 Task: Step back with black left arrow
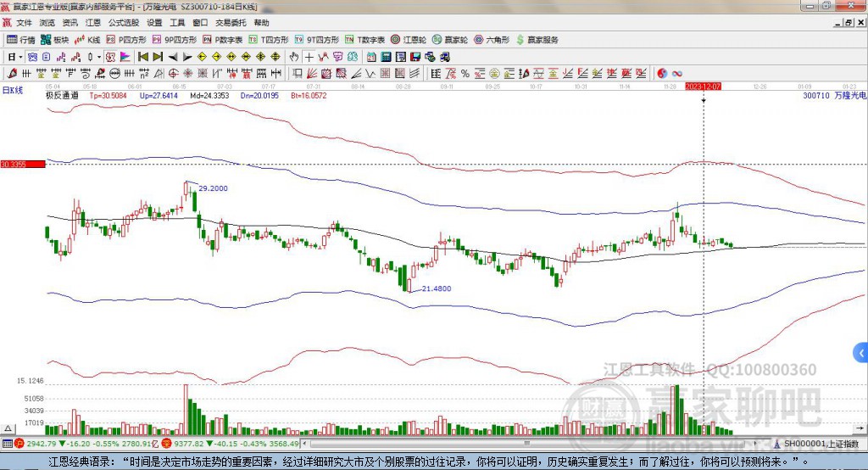pos(173,57)
